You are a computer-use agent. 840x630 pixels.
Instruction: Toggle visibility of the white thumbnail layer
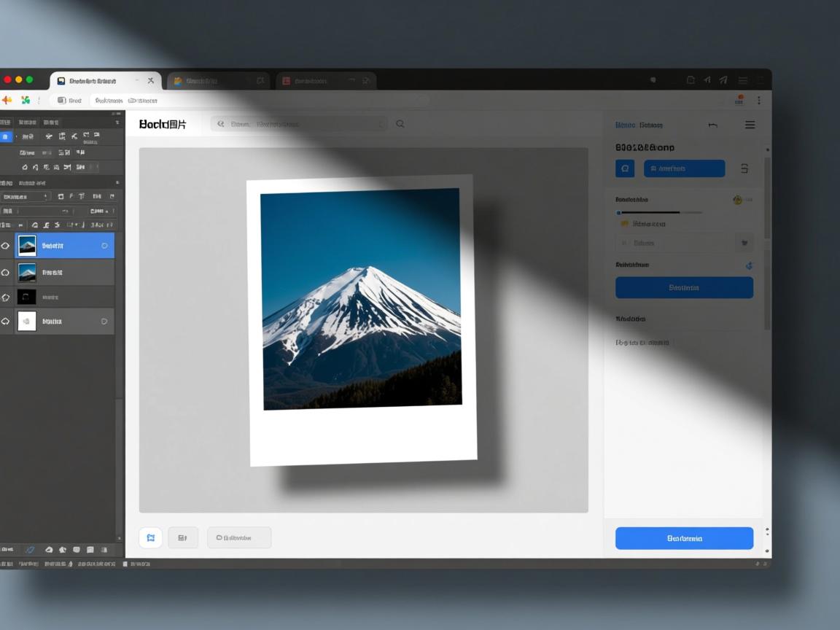[6, 322]
